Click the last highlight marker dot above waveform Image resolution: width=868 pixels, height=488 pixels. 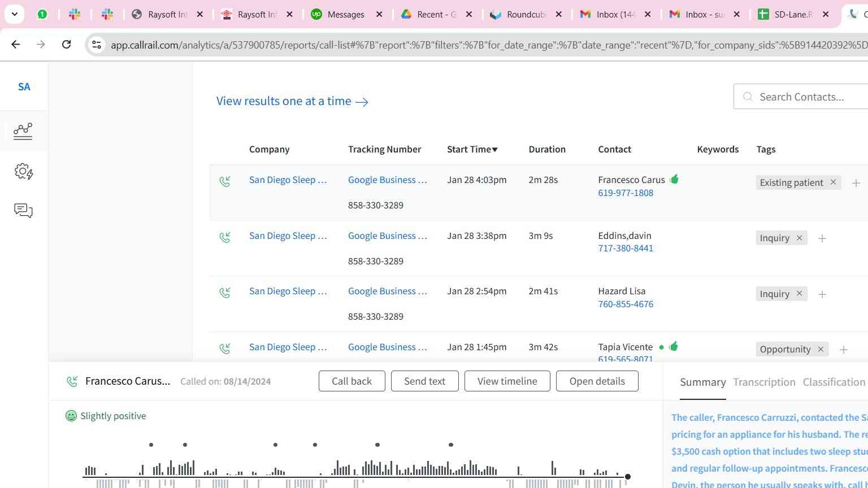point(450,445)
